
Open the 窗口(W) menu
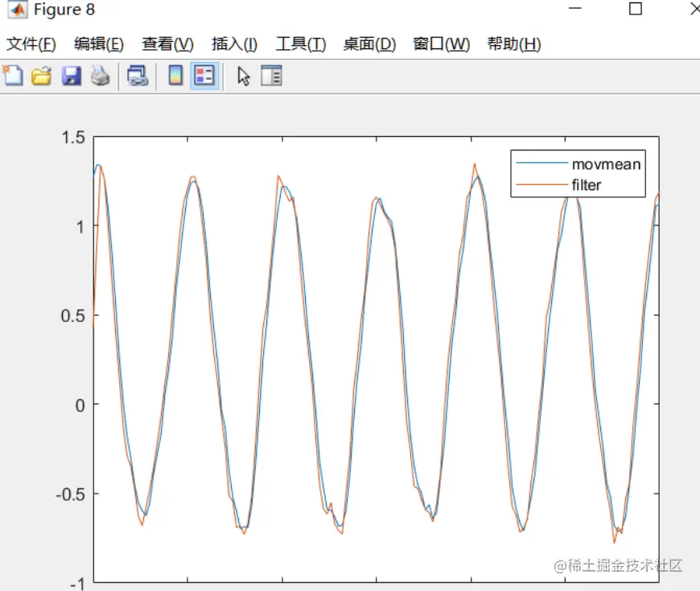click(442, 43)
